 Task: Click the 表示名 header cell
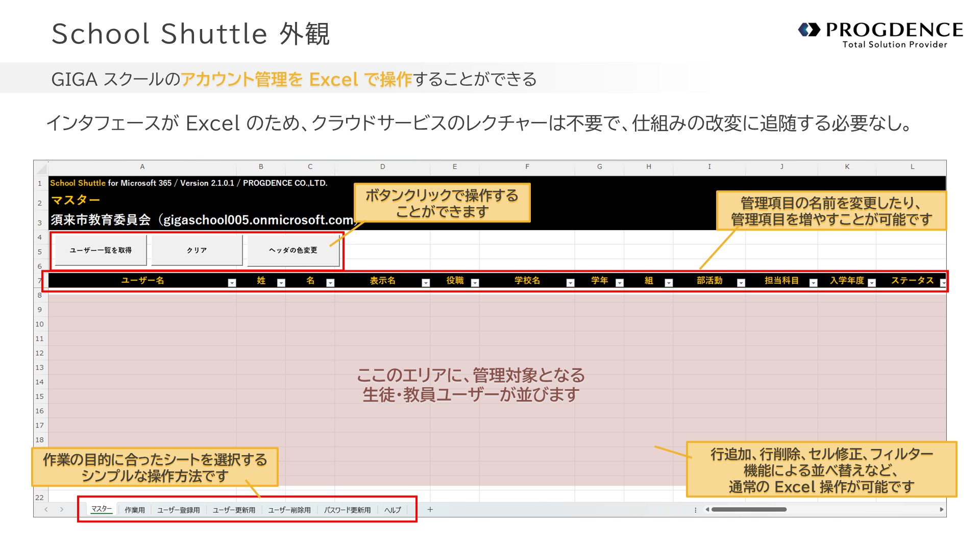382,281
